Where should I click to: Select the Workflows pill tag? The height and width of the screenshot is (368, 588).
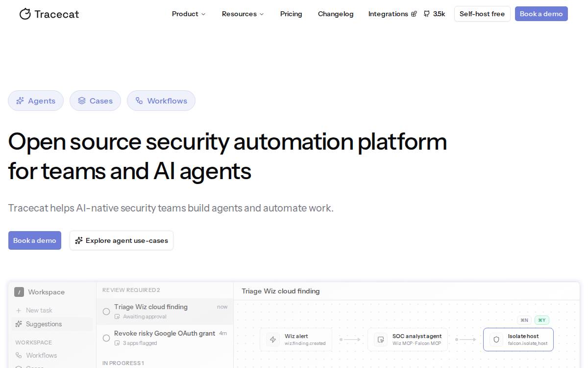tap(161, 101)
